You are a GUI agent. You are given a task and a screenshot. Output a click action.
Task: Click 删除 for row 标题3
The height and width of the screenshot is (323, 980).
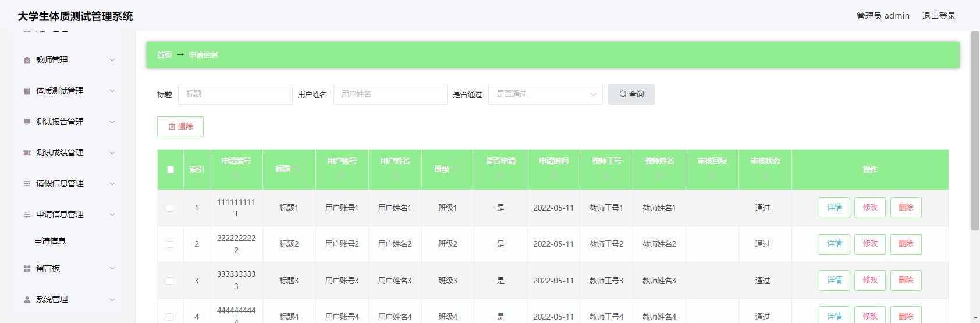(906, 281)
